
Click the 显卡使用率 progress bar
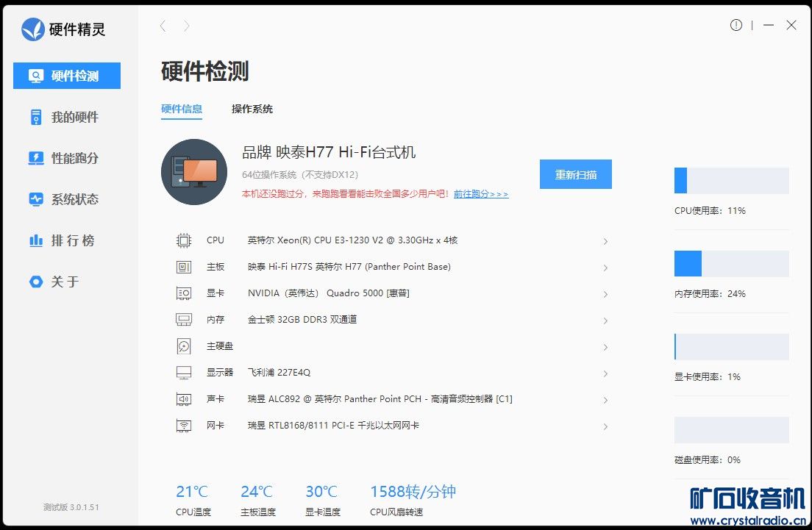pyautogui.click(x=731, y=347)
